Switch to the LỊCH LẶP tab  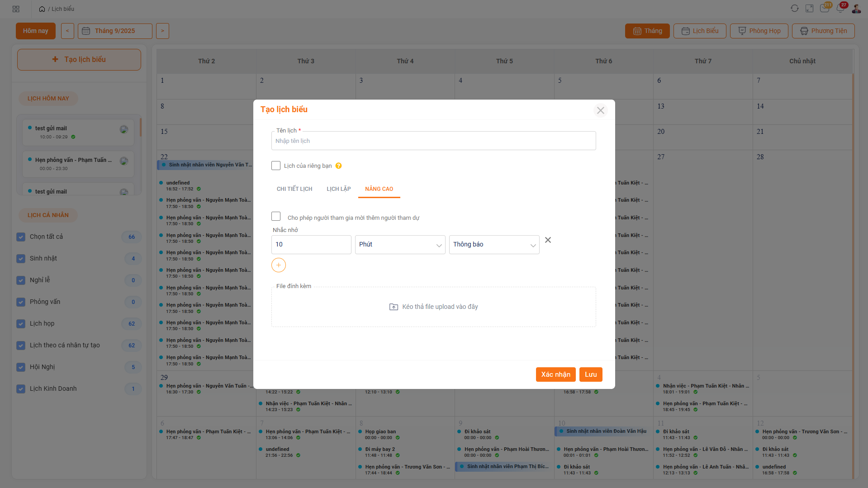click(x=338, y=189)
